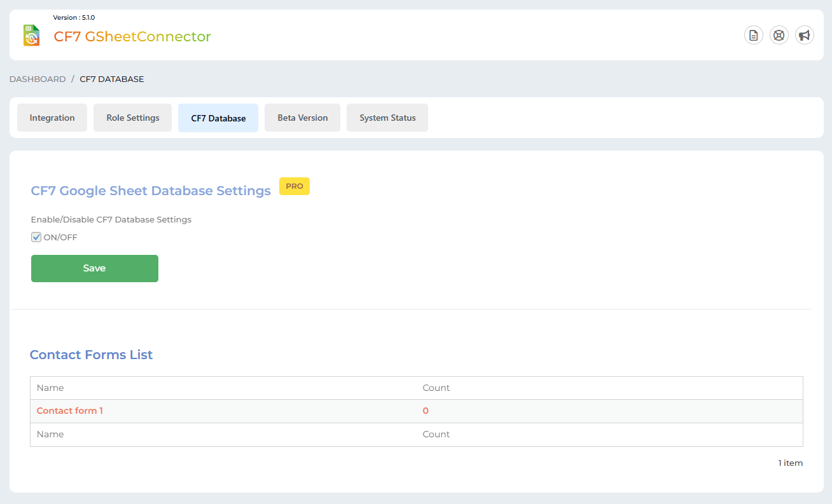The image size is (832, 504).
Task: Click the Count column header at table top
Action: click(x=436, y=388)
